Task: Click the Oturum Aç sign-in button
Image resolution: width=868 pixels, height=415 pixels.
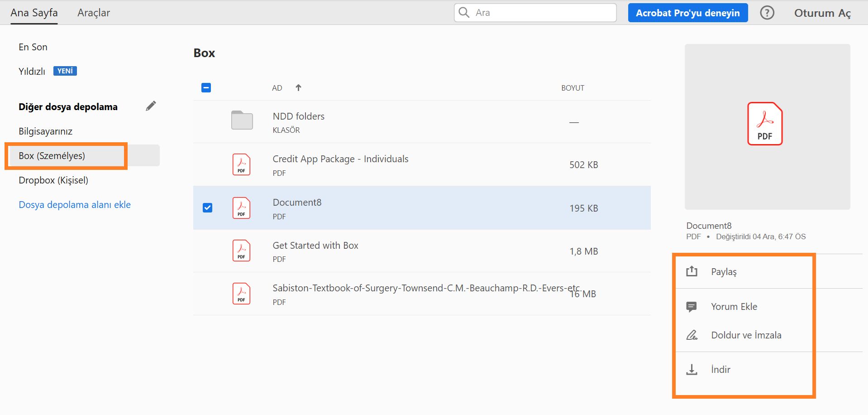Action: click(822, 13)
